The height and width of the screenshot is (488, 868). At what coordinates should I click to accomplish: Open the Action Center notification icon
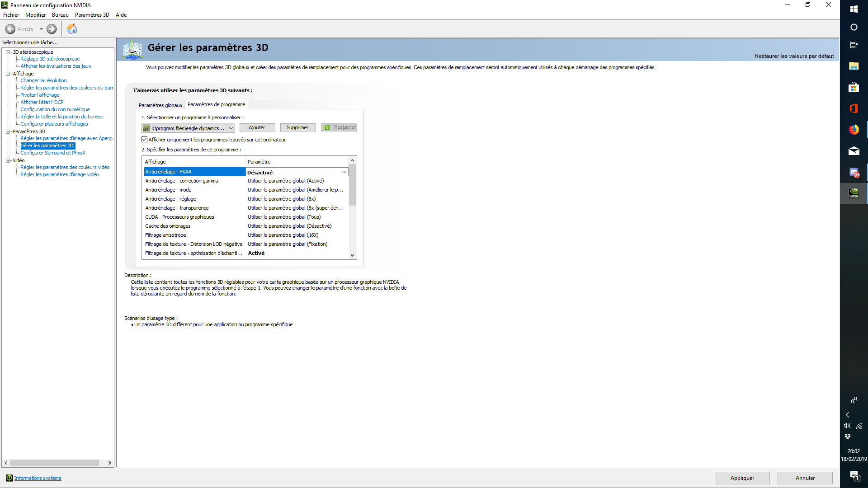pos(854,475)
